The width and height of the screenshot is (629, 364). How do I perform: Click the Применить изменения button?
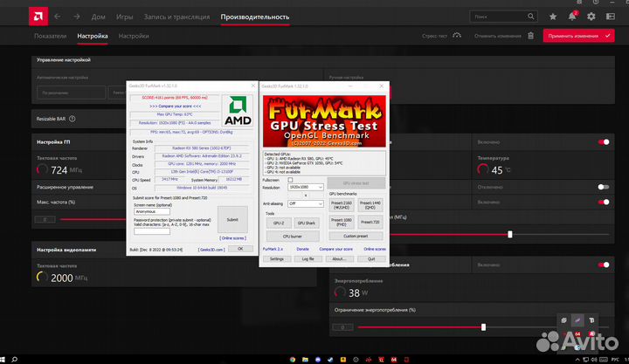pyautogui.click(x=578, y=36)
